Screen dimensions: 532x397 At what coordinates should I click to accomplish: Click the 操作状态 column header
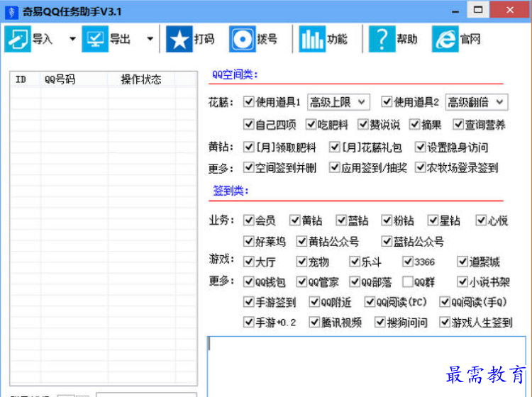coord(141,79)
